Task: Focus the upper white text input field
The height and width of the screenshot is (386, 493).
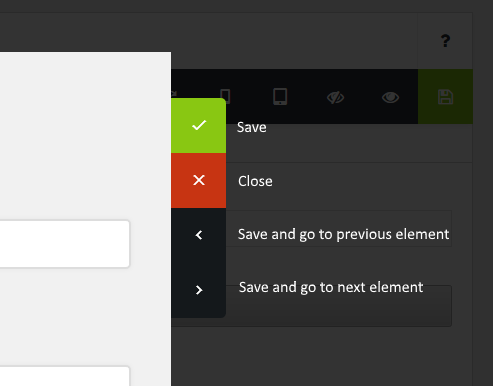Action: tap(65, 244)
